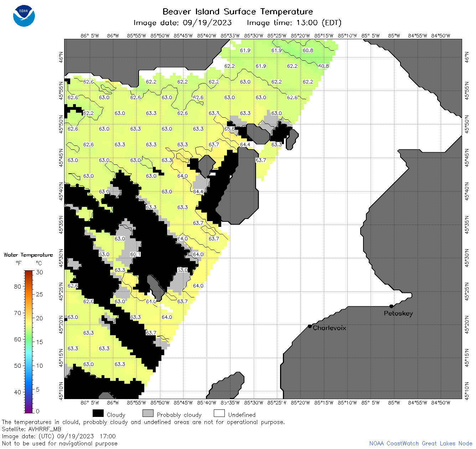Viewport: 476px width, 449px height.
Task: Click the 40 Fahrenheit scale tick label
Action: [17, 392]
